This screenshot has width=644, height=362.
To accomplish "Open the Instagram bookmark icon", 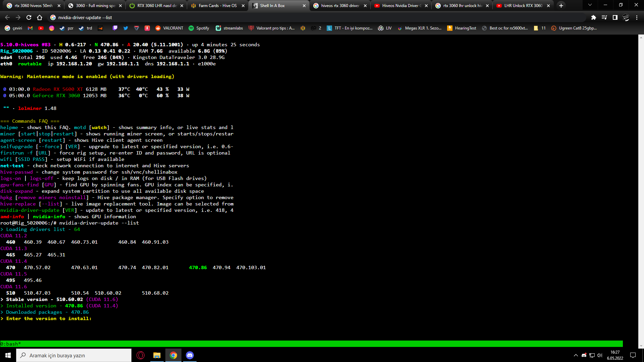I will (x=52, y=28).
